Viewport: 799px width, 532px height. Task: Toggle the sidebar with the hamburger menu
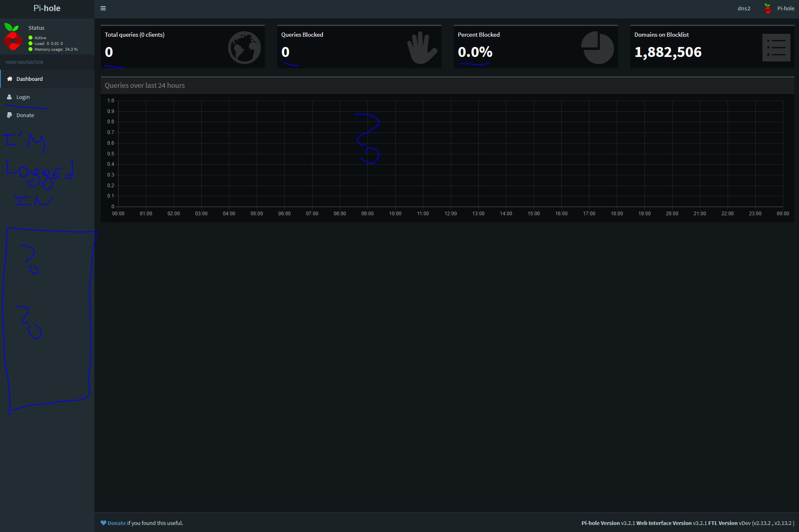click(x=103, y=8)
